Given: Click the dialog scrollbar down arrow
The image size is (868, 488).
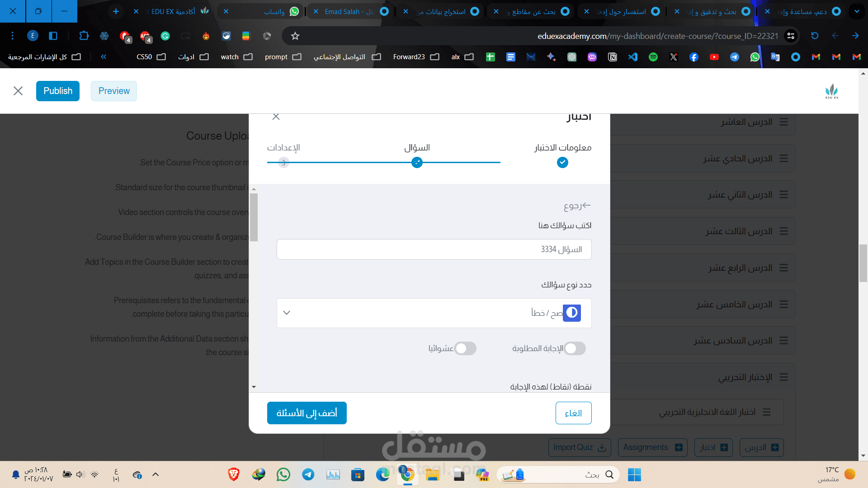Looking at the screenshot, I should (254, 387).
